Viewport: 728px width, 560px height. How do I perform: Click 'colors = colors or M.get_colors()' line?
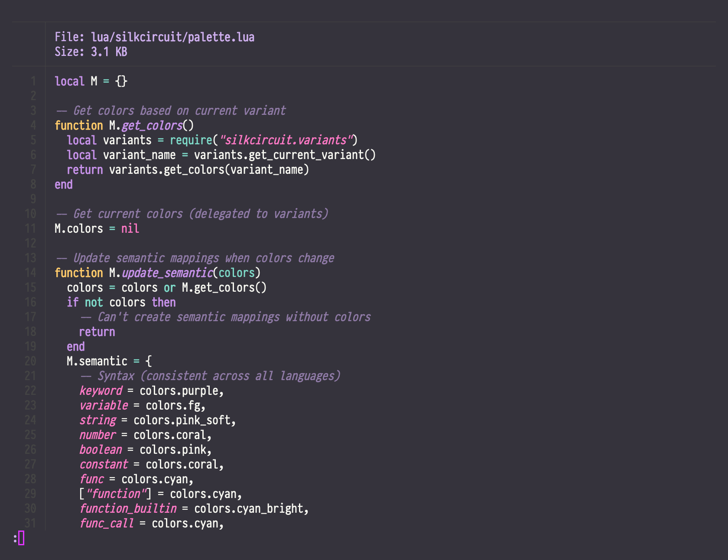point(167,288)
